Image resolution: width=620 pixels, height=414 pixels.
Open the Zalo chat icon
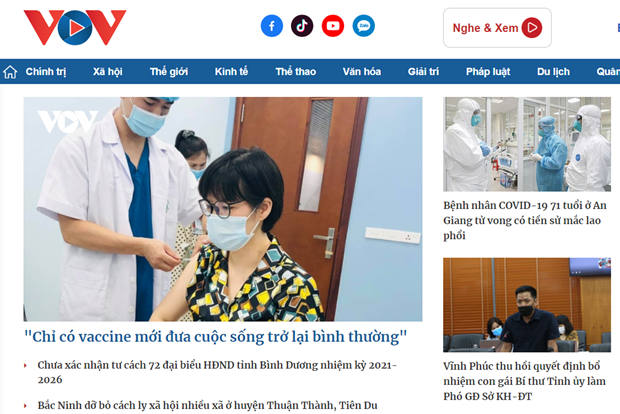click(x=364, y=26)
